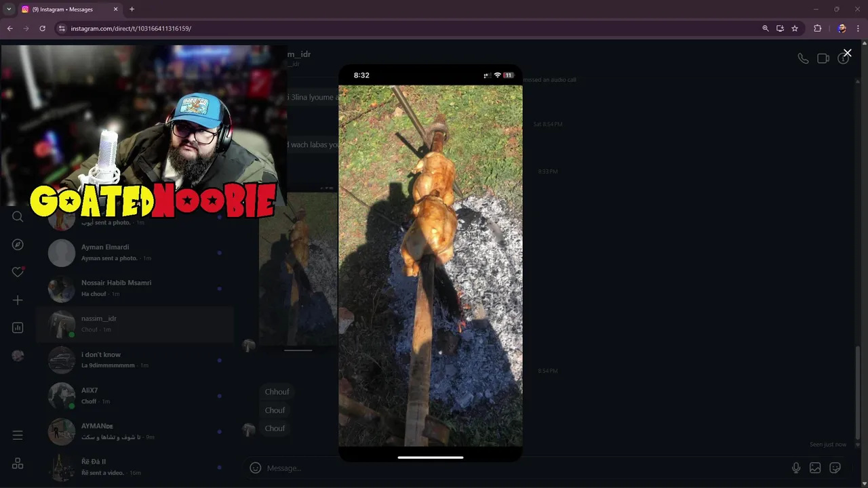
Task: Open the site information icon in the address bar
Action: coord(62,28)
